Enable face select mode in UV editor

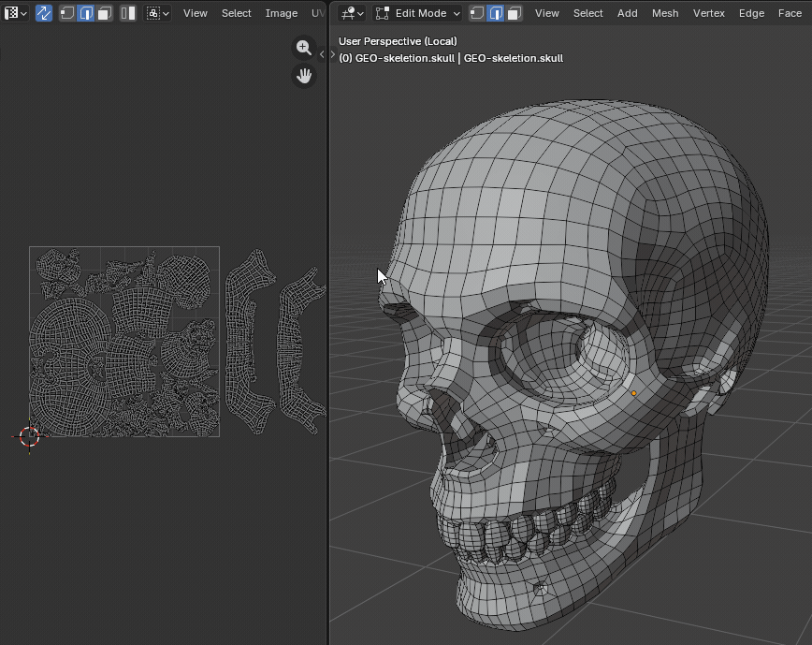[x=105, y=13]
